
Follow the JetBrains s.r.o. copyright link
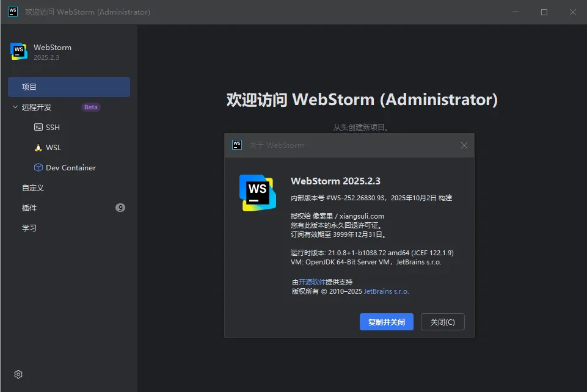386,292
